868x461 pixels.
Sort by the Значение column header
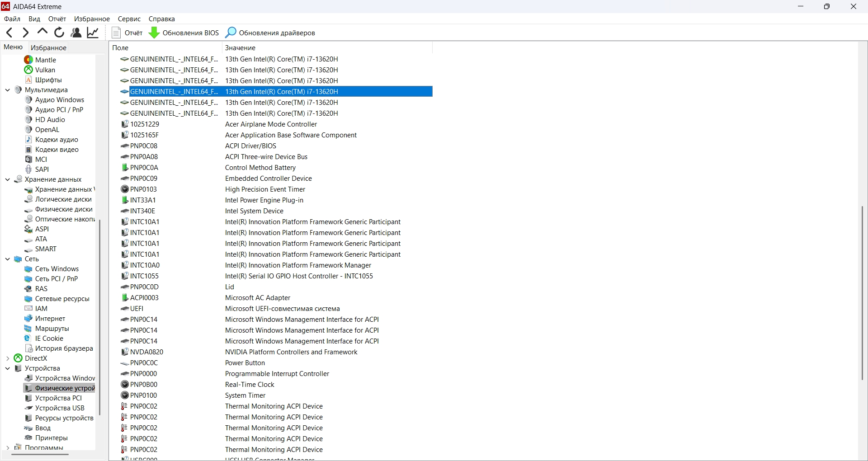[x=327, y=47]
